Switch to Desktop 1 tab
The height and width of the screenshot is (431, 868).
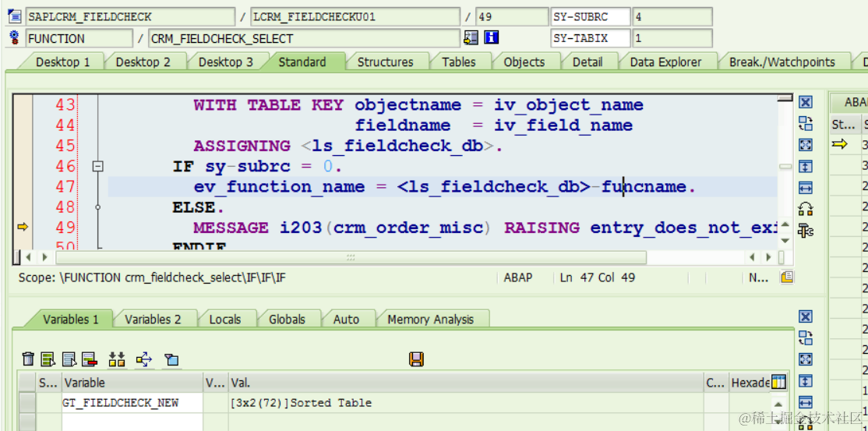[62, 62]
